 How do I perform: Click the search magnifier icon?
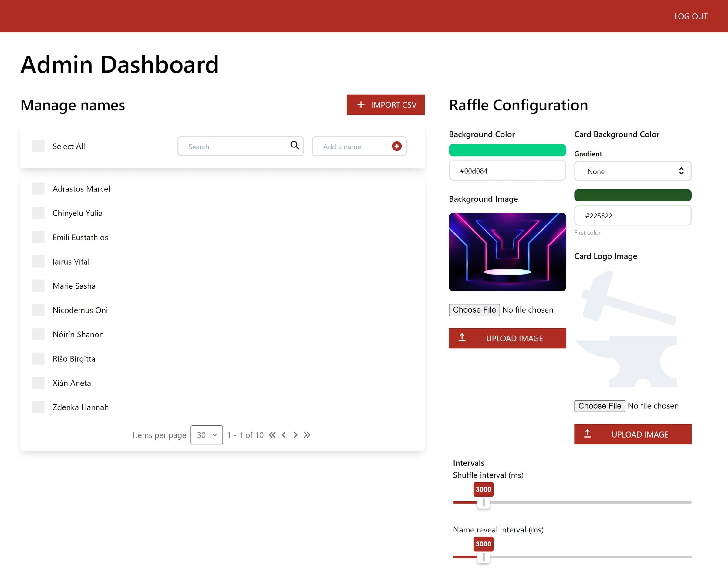tap(295, 145)
